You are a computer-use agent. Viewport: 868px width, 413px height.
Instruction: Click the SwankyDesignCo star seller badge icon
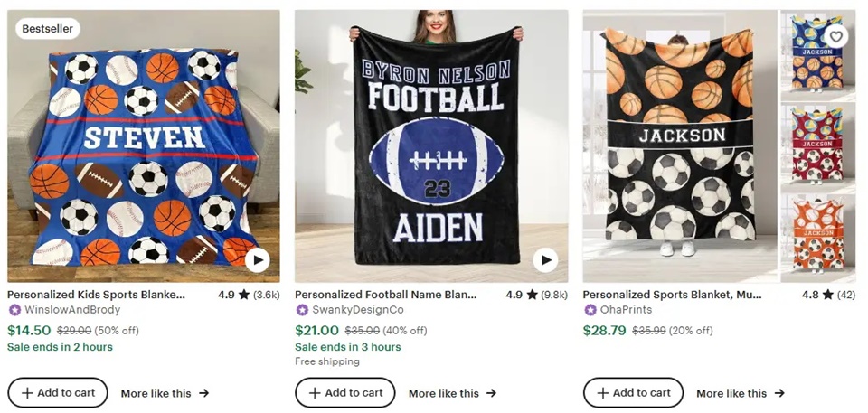[x=302, y=310]
